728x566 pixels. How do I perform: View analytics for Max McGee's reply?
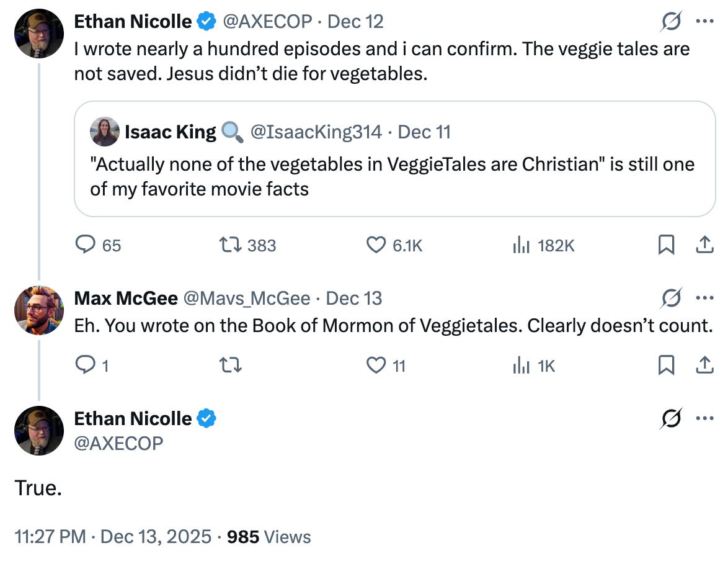point(521,366)
